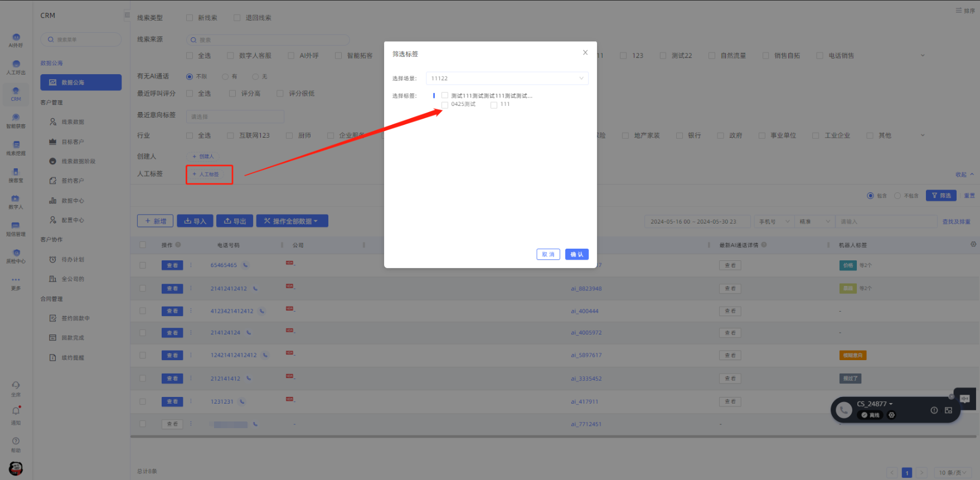Click the 数字人 sidebar icon
Viewport: 980px width, 480px height.
pos(16,202)
